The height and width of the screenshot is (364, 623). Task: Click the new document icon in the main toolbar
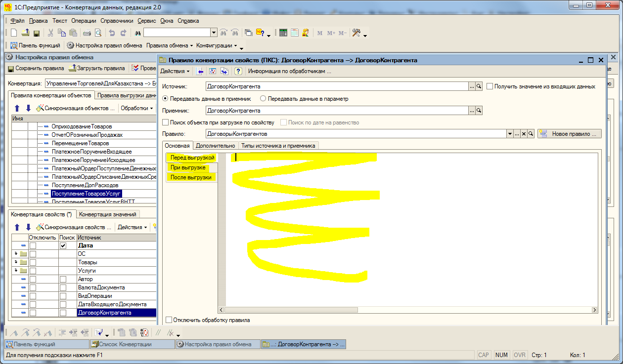click(14, 33)
